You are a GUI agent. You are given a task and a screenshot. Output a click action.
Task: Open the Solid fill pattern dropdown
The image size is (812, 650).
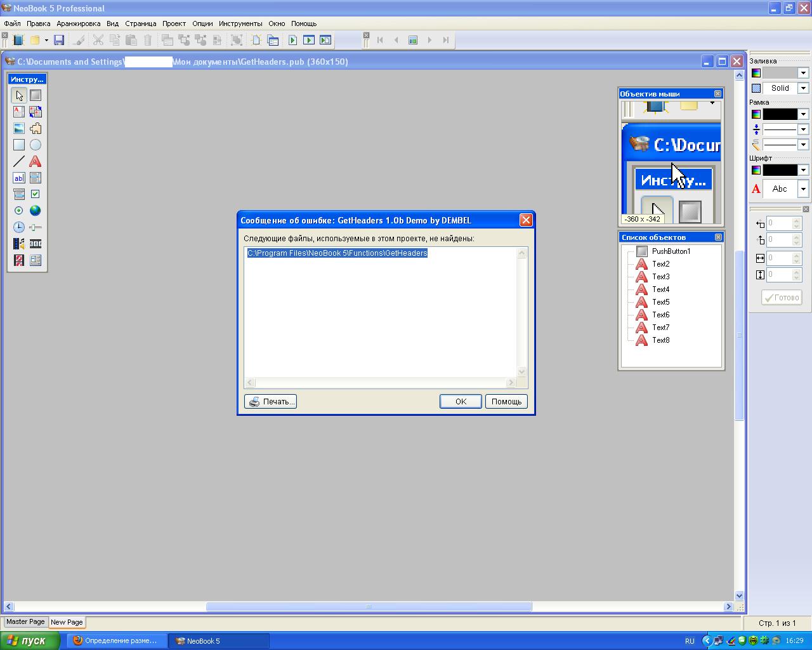click(x=803, y=88)
